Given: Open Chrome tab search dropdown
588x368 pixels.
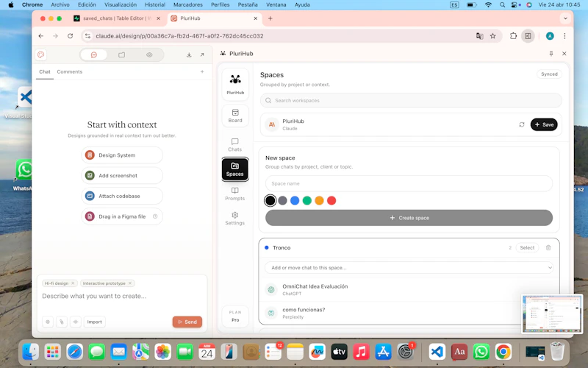Looking at the screenshot, I should pos(565,18).
